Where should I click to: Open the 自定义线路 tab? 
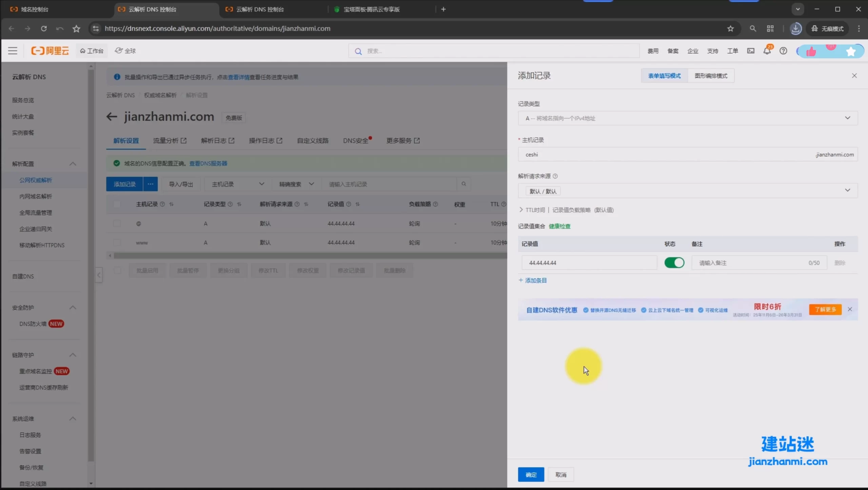(313, 141)
